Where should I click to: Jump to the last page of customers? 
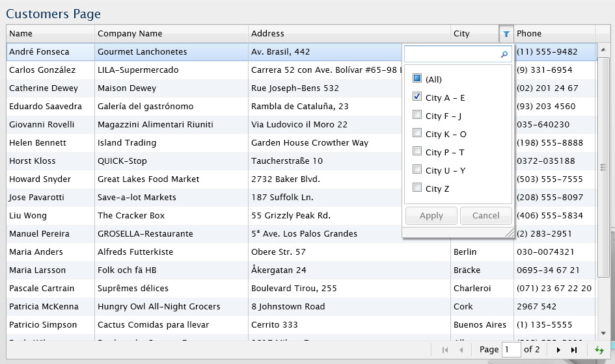(574, 350)
